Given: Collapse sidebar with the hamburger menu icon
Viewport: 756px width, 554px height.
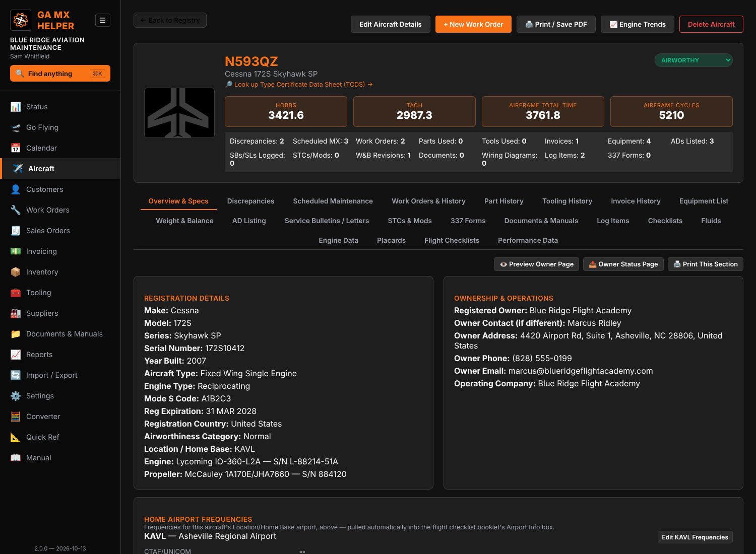Looking at the screenshot, I should (x=103, y=20).
